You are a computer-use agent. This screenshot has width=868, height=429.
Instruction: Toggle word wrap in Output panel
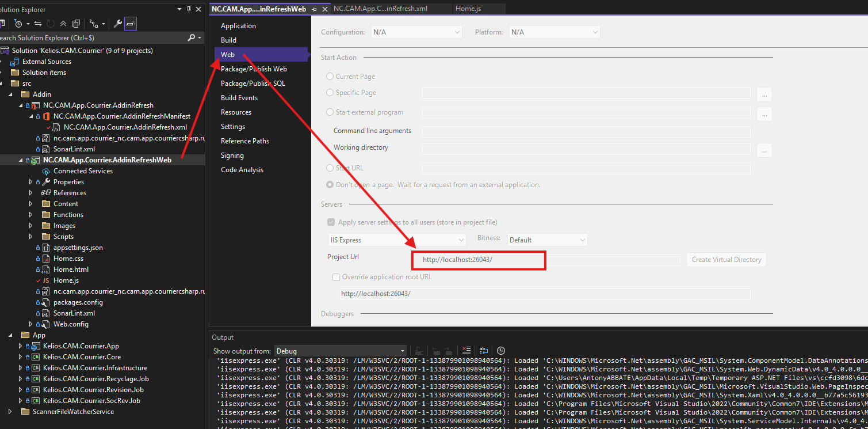(x=484, y=351)
